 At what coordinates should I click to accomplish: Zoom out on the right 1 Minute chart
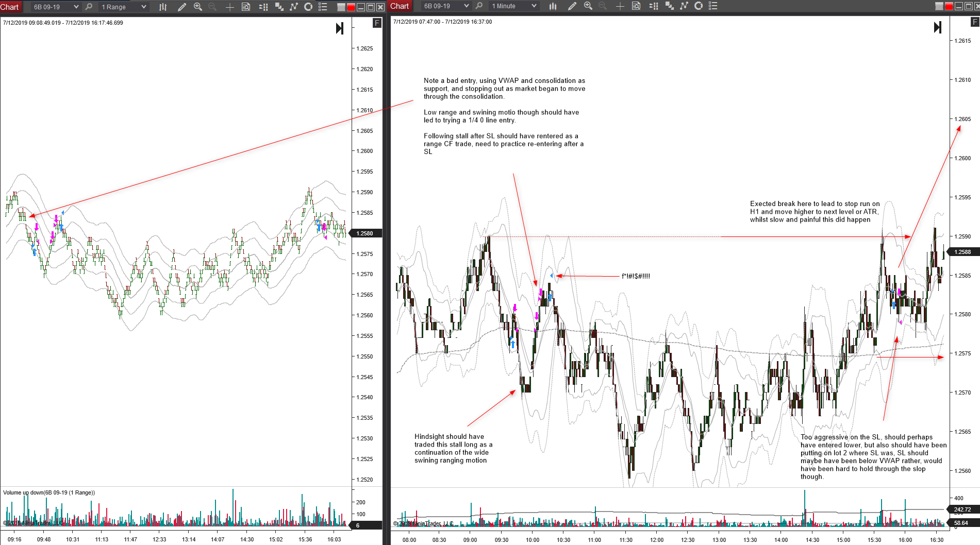pos(603,6)
